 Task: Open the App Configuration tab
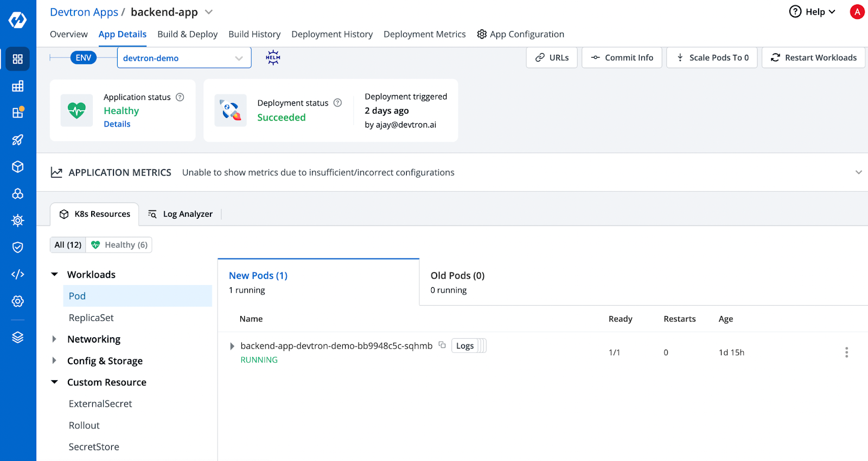(x=520, y=34)
